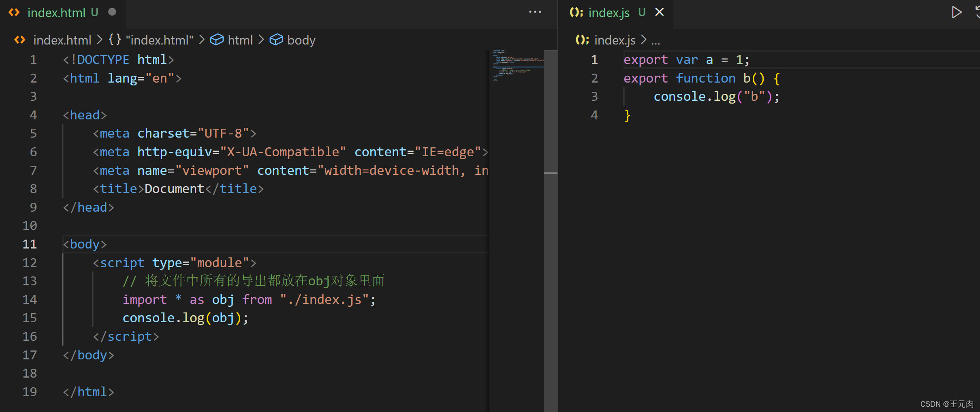Open the More Actions ellipsis menu
The image size is (980, 412).
coord(535,12)
